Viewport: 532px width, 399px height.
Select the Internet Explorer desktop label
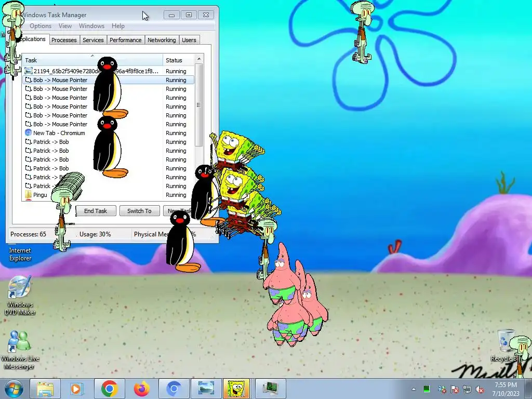click(x=20, y=254)
